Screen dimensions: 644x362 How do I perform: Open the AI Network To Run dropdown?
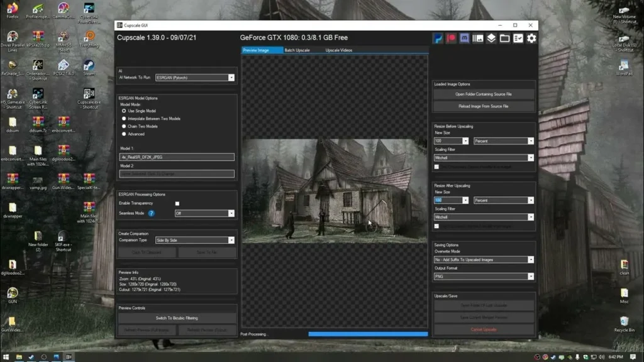tap(194, 77)
